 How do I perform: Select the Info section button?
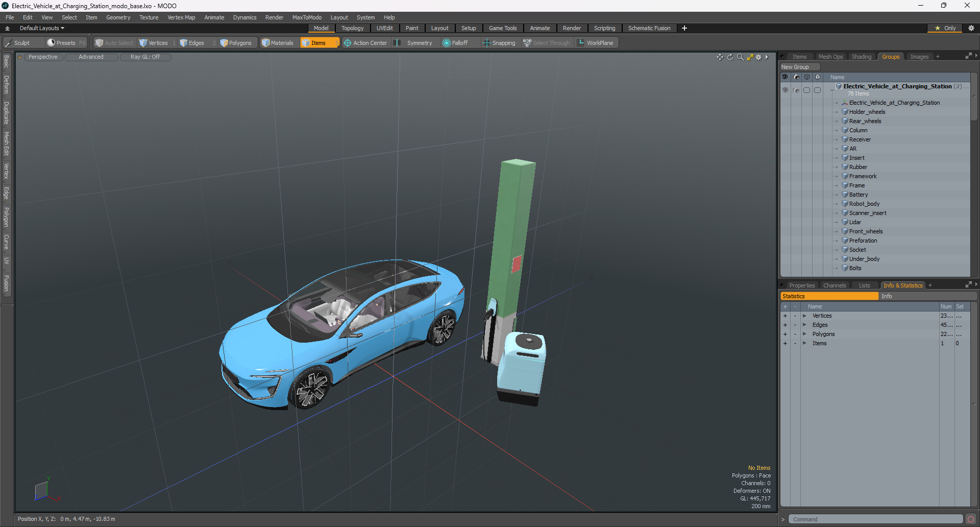point(928,296)
